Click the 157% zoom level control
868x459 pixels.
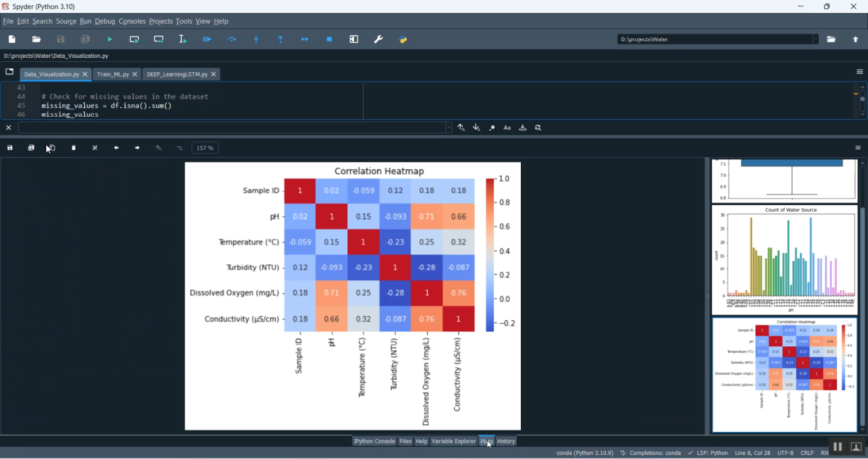205,148
